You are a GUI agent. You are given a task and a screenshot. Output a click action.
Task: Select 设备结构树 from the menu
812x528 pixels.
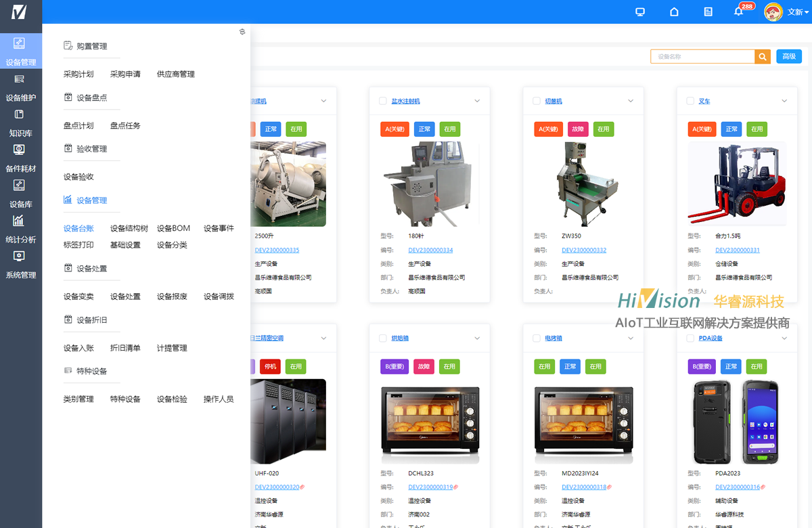tap(129, 229)
